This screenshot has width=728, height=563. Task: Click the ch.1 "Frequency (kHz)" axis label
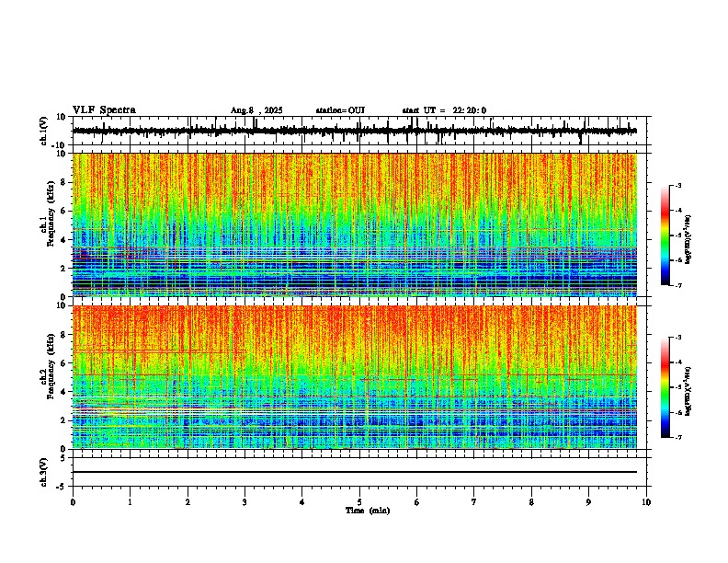(x=51, y=213)
